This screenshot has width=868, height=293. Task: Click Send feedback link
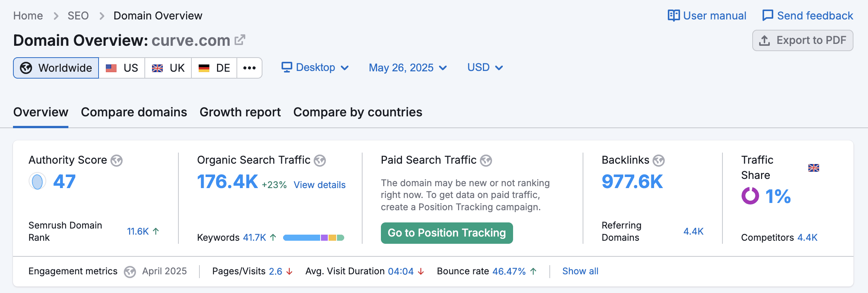[808, 16]
